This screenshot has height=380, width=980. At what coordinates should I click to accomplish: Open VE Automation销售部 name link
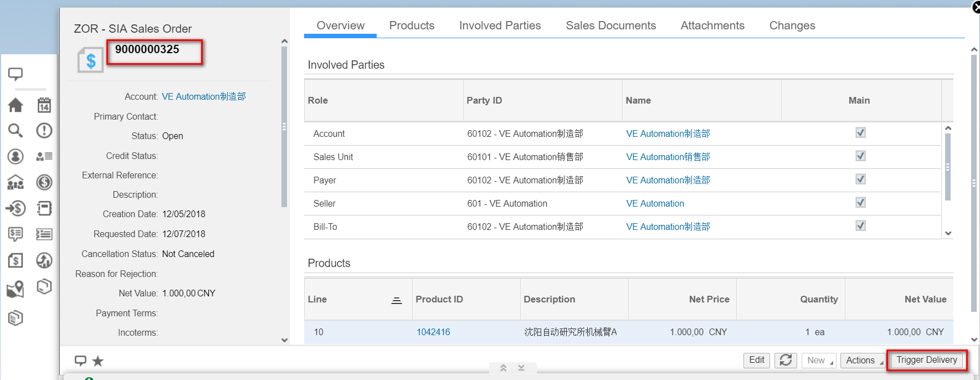(668, 157)
